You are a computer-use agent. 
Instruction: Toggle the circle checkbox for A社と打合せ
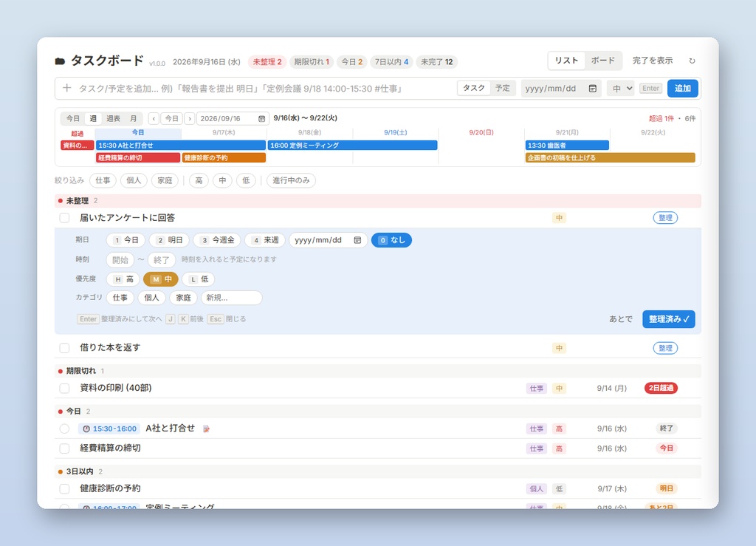coord(65,429)
